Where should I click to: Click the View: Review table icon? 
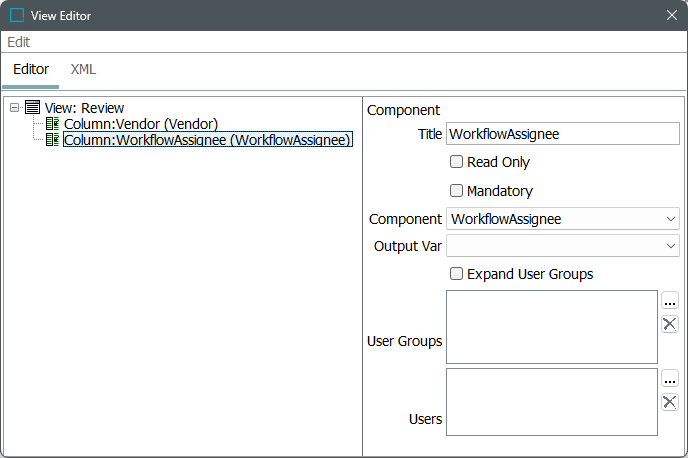32,108
